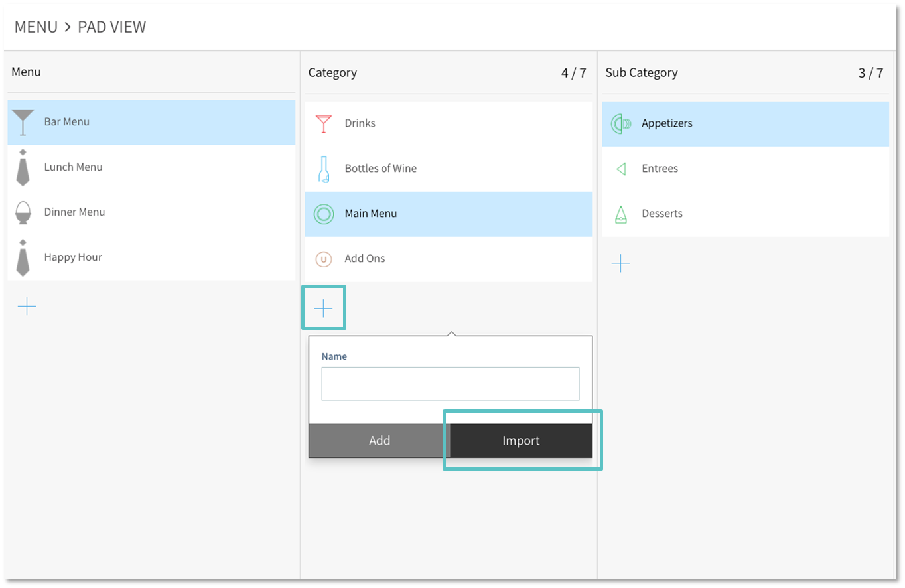Click the green circle icon next to Main Menu
This screenshot has height=588, width=905.
(x=323, y=214)
